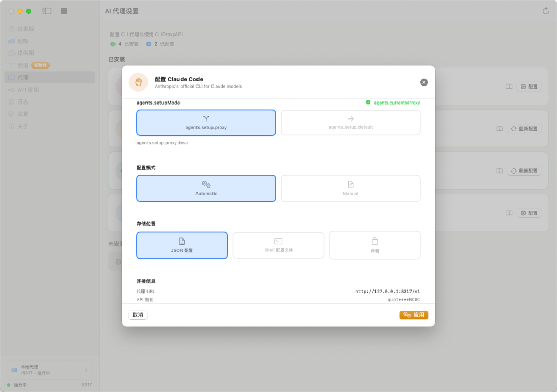Select the agents.setup.proxy mode option
This screenshot has height=392, width=557.
coord(206,123)
